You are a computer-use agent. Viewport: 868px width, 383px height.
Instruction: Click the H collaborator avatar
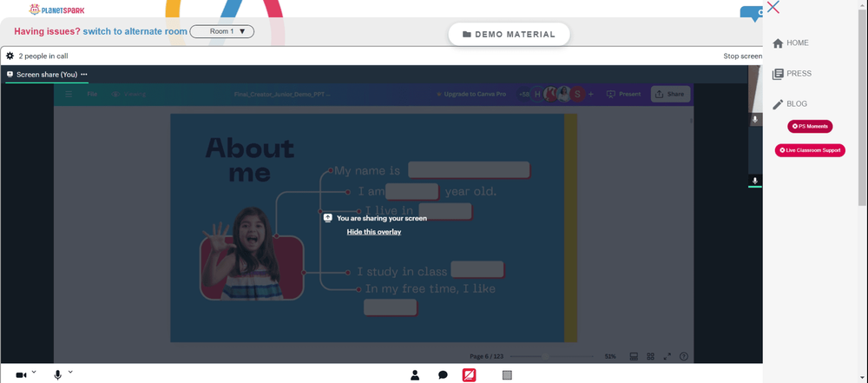(x=537, y=94)
